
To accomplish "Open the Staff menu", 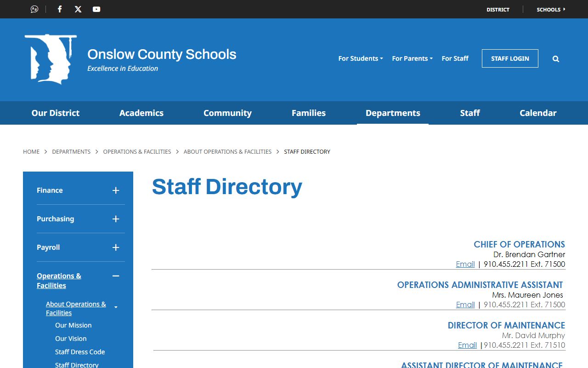I will click(x=470, y=113).
